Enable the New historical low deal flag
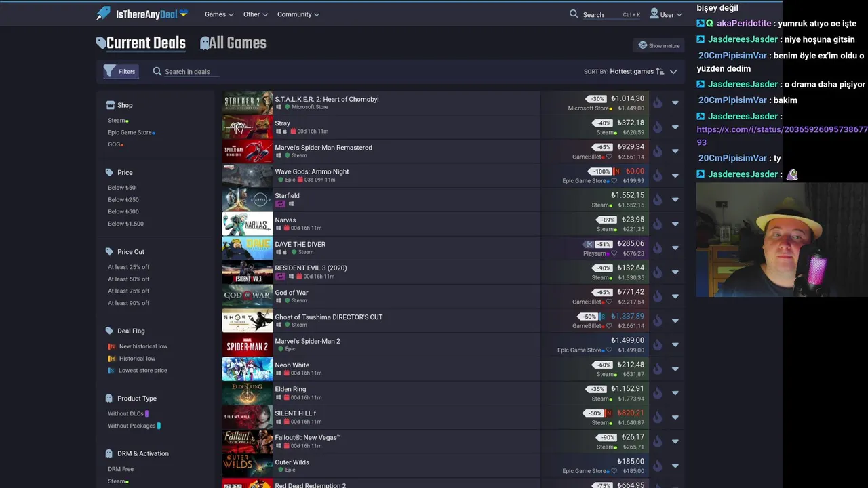The height and width of the screenshot is (488, 868). [x=138, y=346]
